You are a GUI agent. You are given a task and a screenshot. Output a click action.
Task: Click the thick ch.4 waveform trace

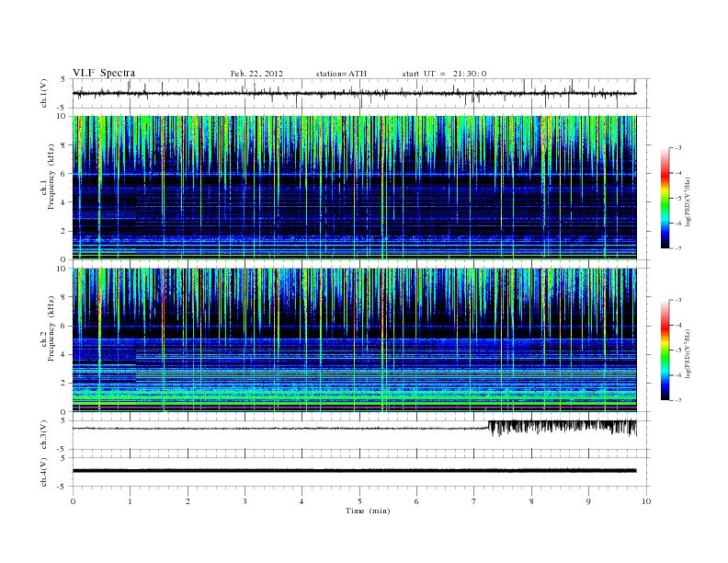coord(354,471)
